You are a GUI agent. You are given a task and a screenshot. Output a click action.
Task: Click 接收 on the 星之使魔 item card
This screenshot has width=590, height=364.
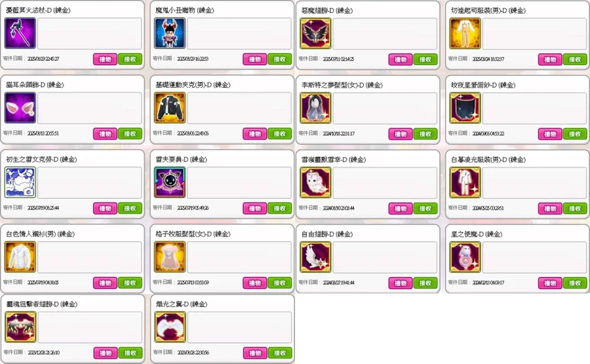tap(575, 283)
